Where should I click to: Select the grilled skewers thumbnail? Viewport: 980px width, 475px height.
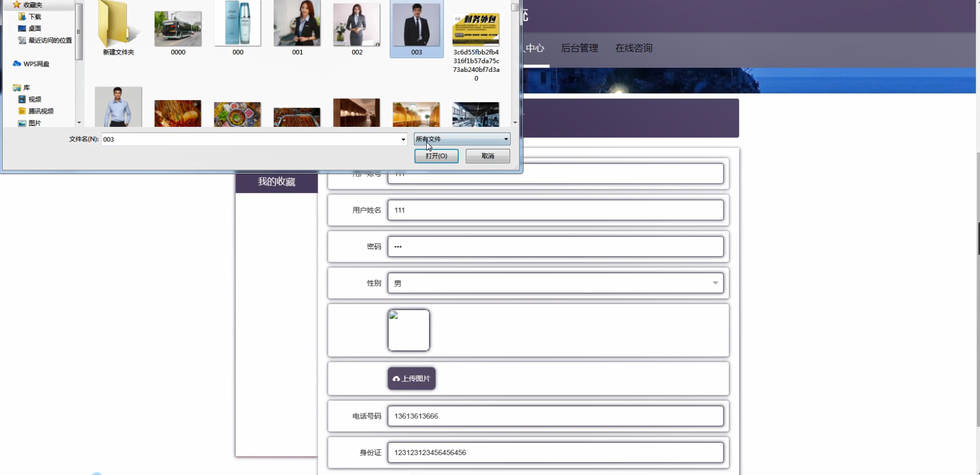pos(297,117)
